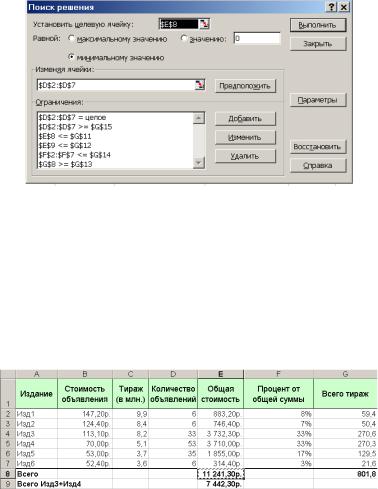
Task: Click cell Изд3
Action: coord(37,434)
